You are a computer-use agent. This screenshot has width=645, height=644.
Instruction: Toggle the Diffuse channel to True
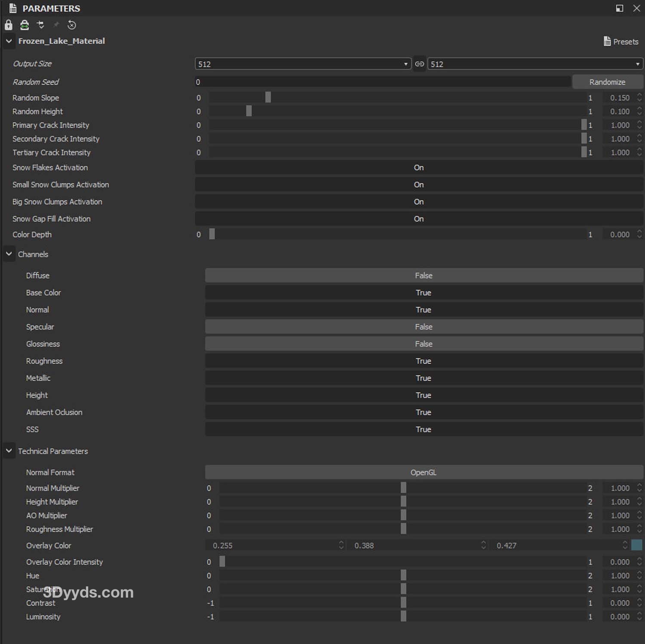(424, 276)
